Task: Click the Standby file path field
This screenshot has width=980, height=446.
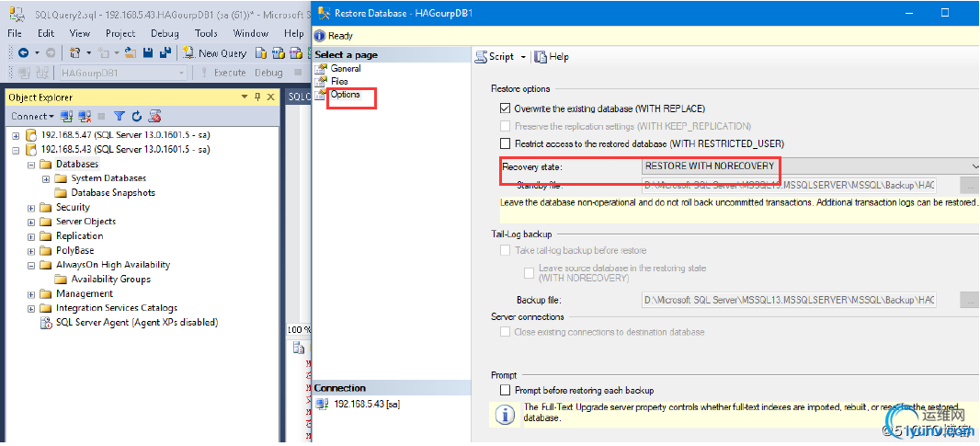Action: point(789,185)
